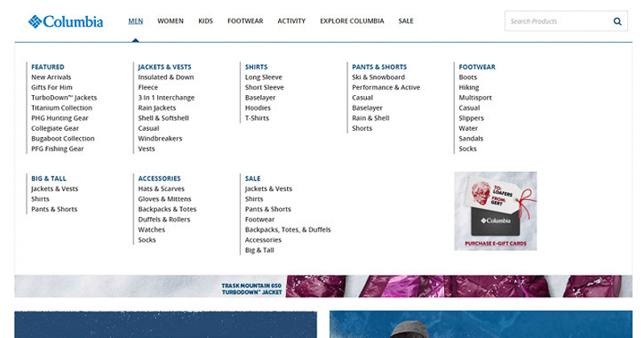The image size is (644, 338).
Task: View Backpacks & Totes
Action: (x=167, y=209)
